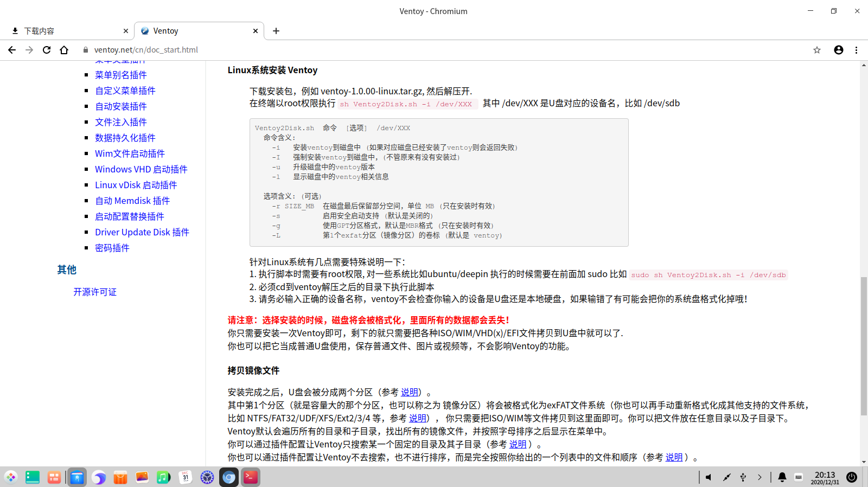Click the volume speaker tray icon
868x487 pixels.
[709, 477]
